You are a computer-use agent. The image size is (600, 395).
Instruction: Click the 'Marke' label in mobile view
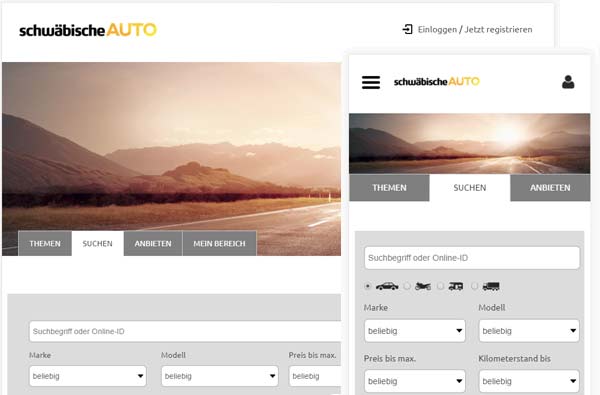376,308
